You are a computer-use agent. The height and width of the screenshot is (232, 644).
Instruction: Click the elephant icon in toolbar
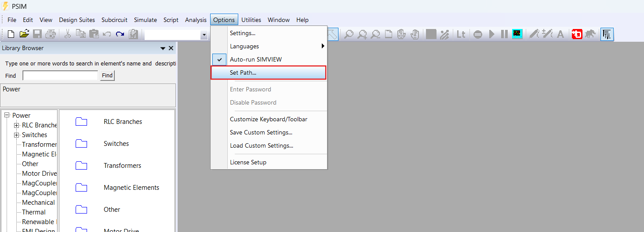click(x=590, y=34)
